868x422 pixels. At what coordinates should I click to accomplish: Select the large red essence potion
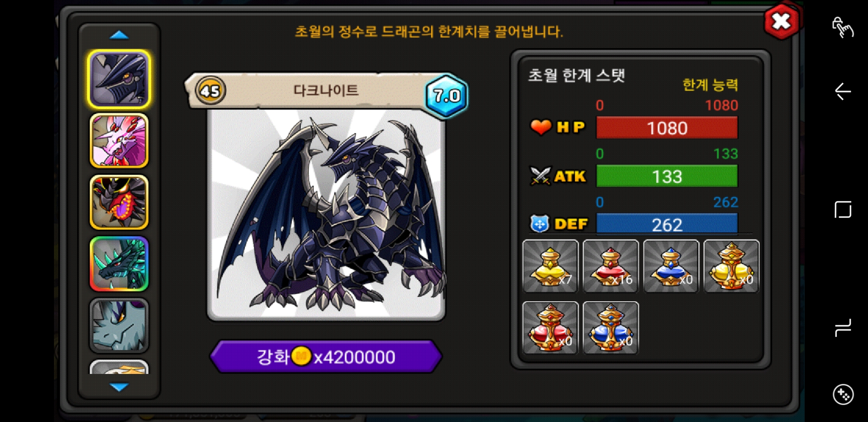pyautogui.click(x=550, y=328)
